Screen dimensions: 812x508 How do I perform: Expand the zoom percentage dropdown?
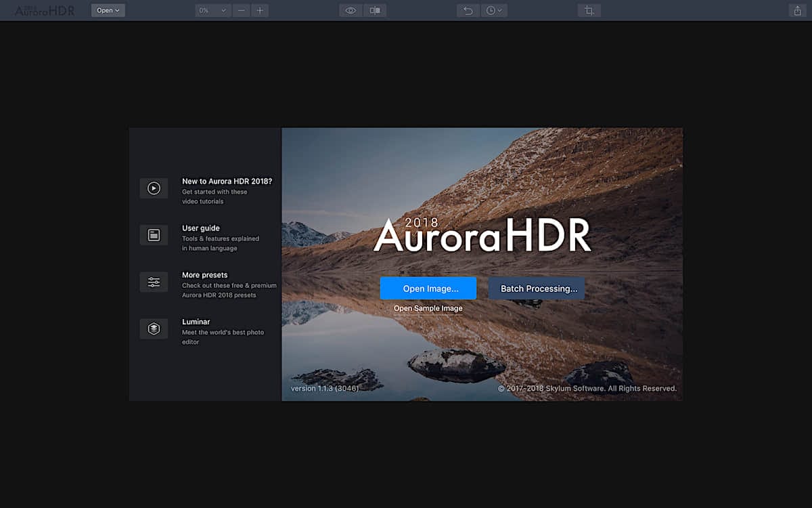point(213,10)
